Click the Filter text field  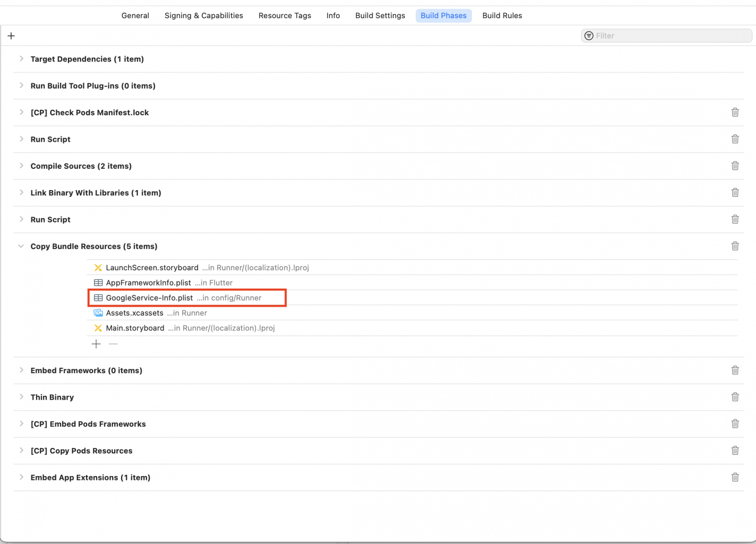click(669, 36)
